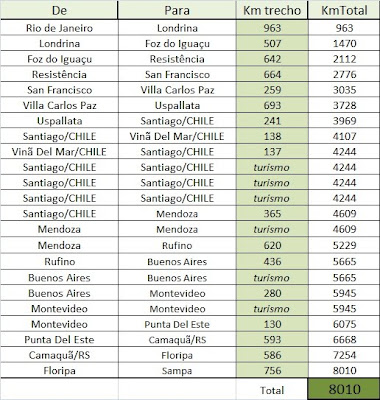
Task: Click the 'Rufino' destination cell
Action: [177, 245]
